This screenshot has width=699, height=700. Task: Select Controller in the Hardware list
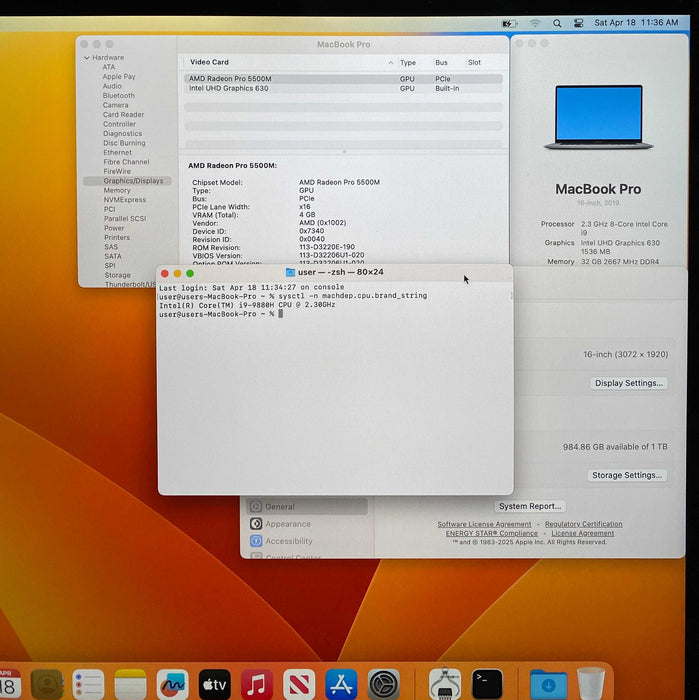pyautogui.click(x=119, y=124)
